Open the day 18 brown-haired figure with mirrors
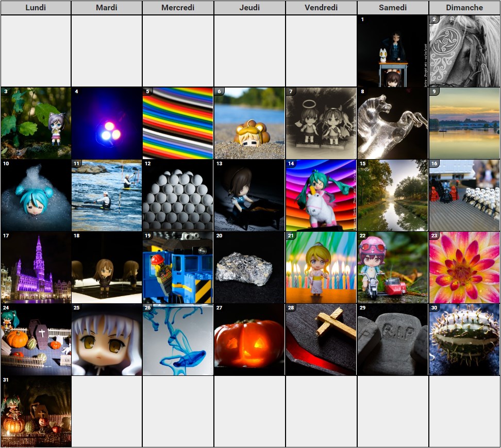501x448 pixels. 107,268
